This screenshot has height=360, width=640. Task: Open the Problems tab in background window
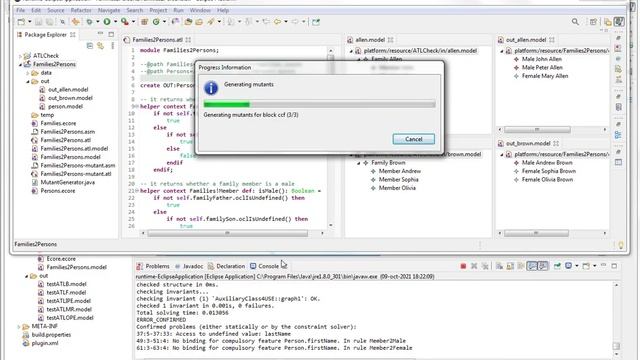coord(157,266)
